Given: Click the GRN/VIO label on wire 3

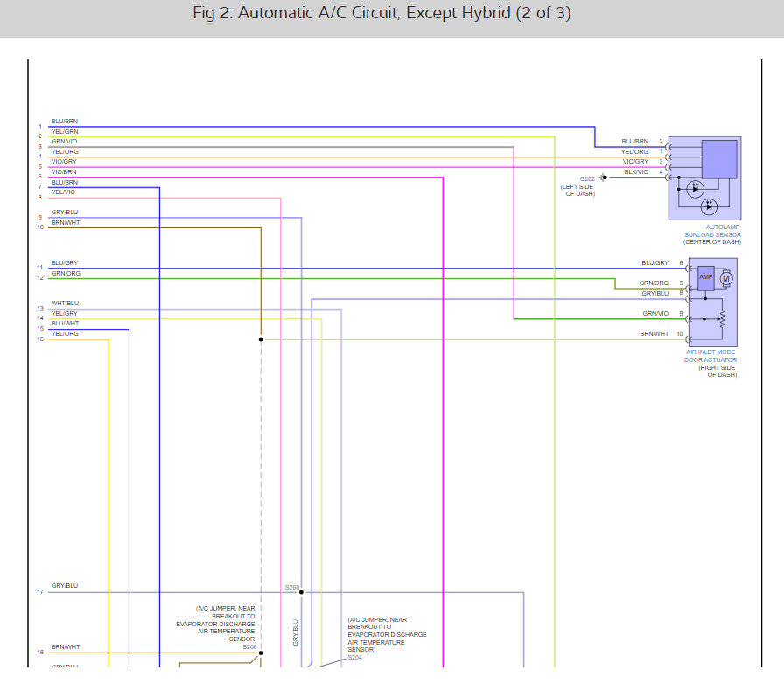Looking at the screenshot, I should click(64, 142).
